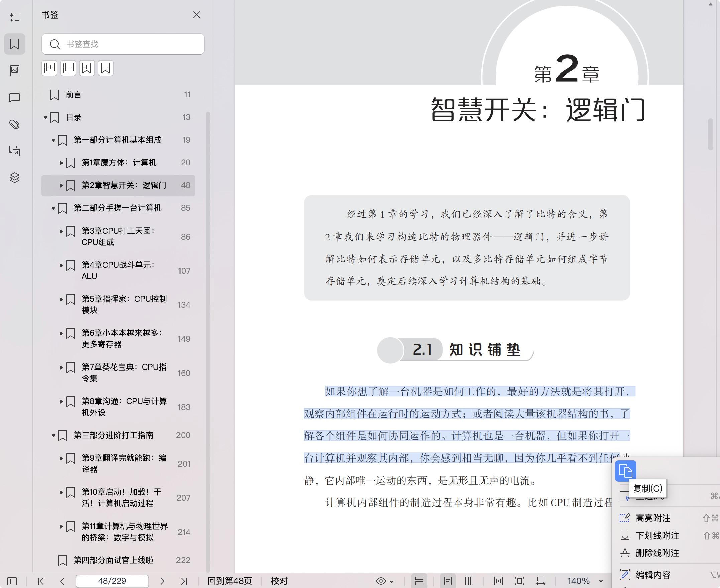Switch to two-page view
Screen dimensions: 720x588
click(469, 581)
